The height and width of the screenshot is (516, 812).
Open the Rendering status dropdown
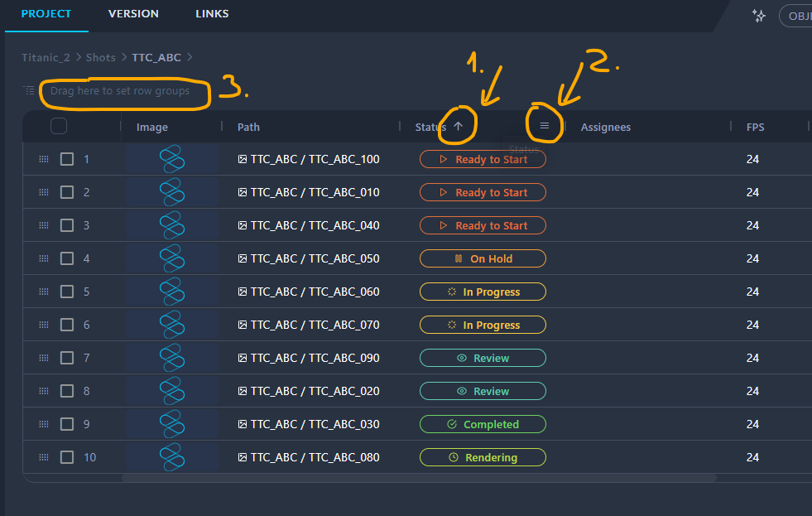483,457
